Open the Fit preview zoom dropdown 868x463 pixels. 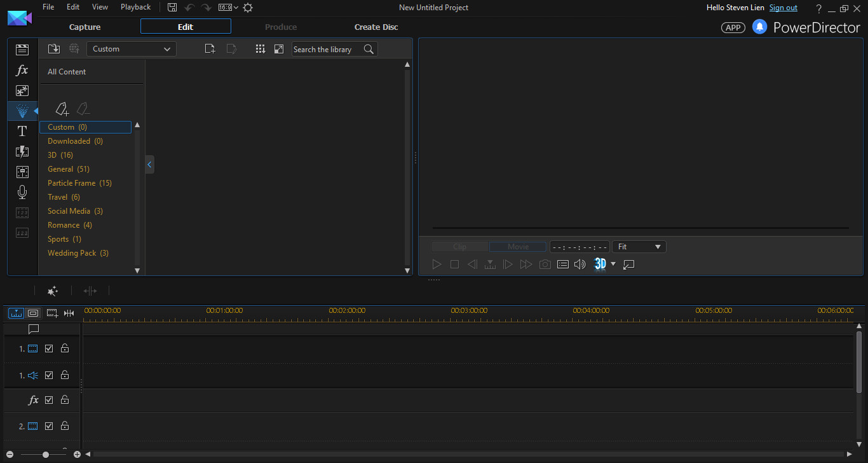coord(639,247)
